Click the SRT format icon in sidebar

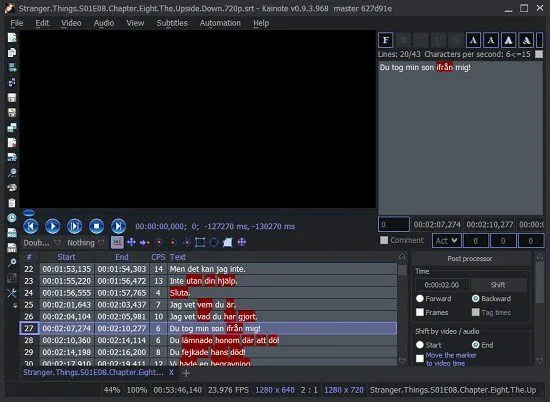(x=12, y=248)
